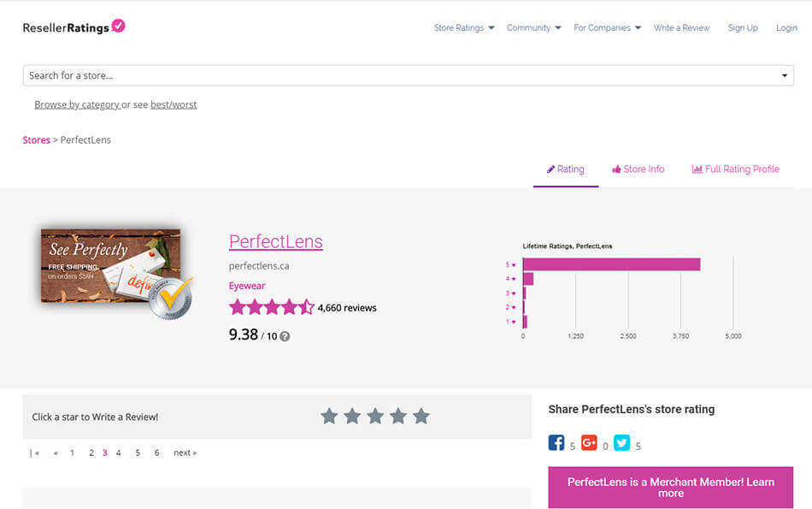Click the 4,660 reviews text
The height and width of the screenshot is (509, 812).
347,308
